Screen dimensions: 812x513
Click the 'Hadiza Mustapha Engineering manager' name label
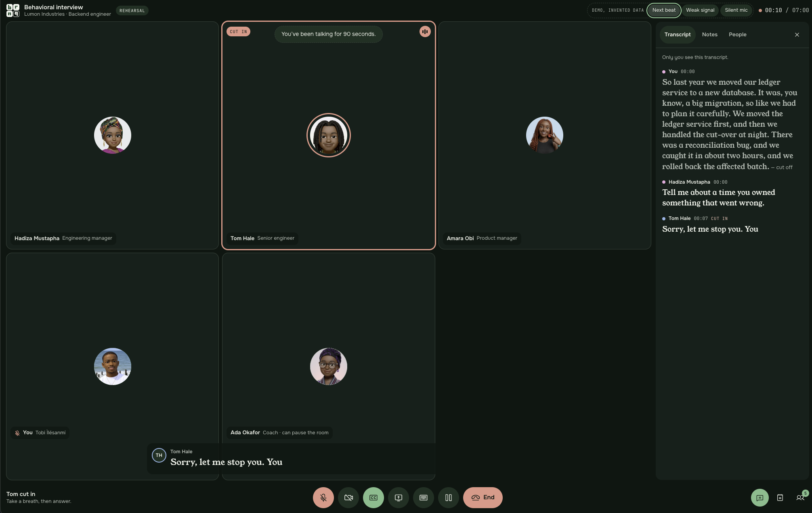63,238
